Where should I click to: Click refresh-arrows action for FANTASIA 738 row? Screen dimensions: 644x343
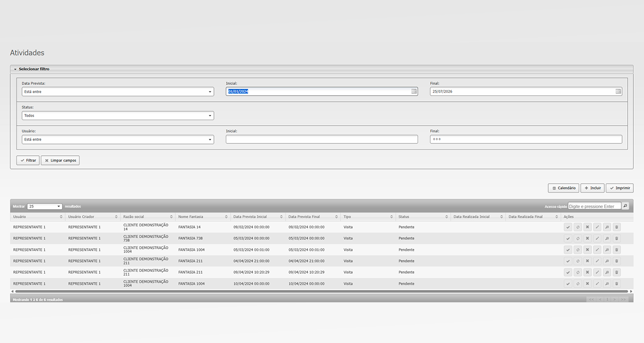[578, 238]
